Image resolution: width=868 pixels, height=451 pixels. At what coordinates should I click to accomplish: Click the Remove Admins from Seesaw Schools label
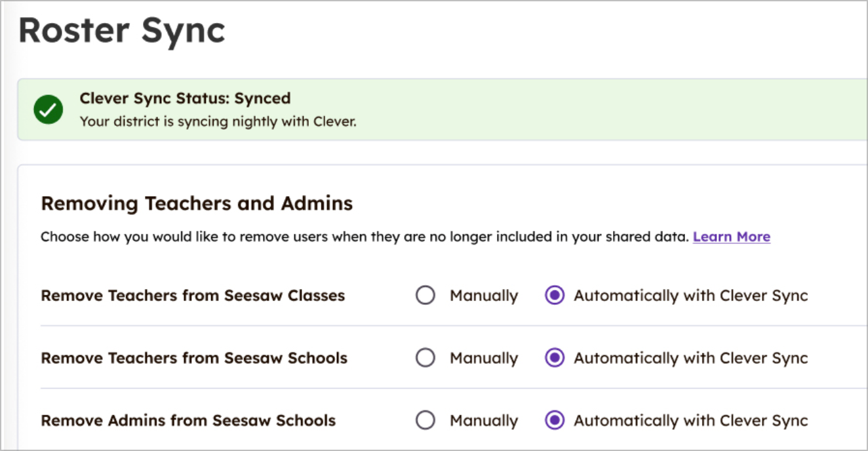click(188, 420)
